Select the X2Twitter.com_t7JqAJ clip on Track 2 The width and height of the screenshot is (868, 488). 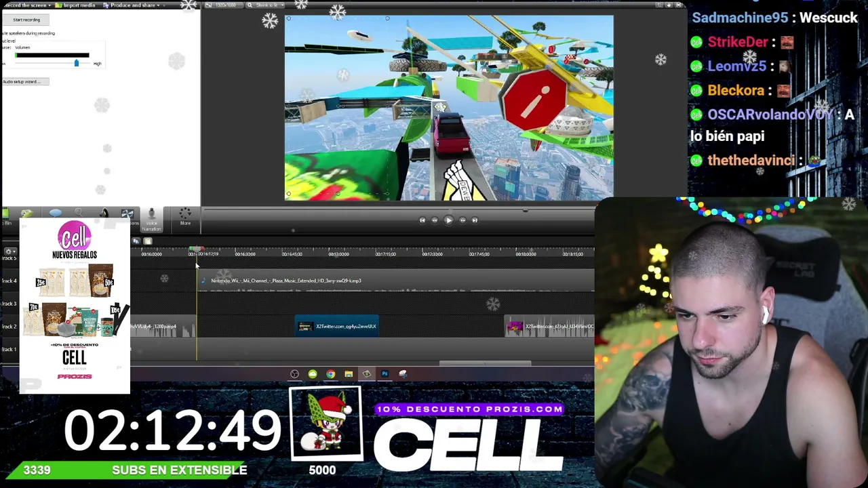pyautogui.click(x=550, y=327)
